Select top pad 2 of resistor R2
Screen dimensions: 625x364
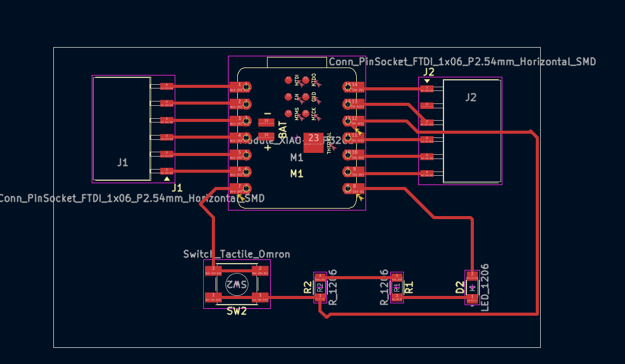point(320,277)
